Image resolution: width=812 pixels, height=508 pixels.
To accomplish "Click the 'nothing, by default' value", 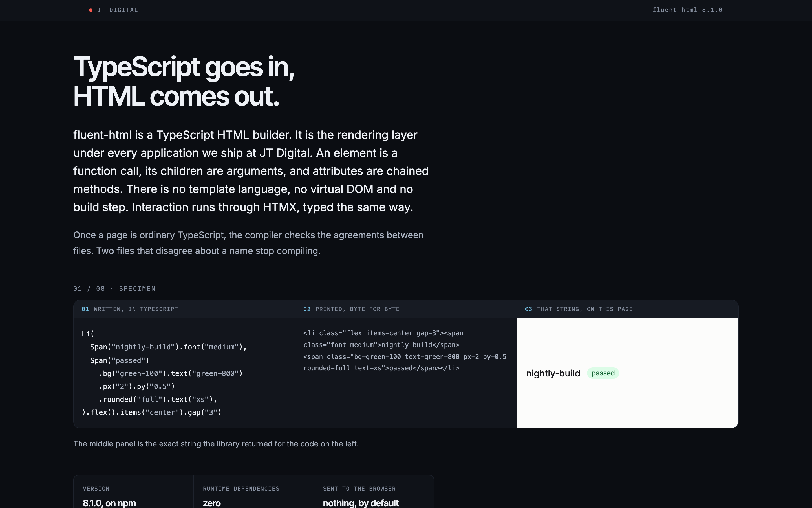I will point(361,503).
